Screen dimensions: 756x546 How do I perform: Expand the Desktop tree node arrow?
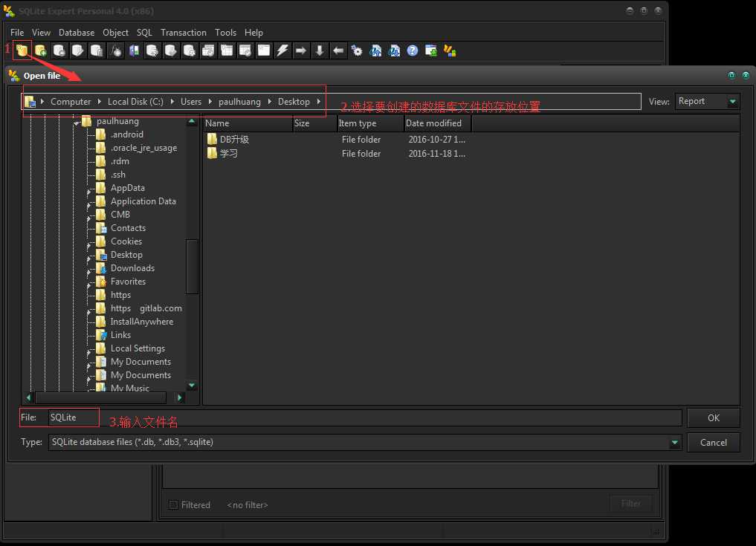point(88,259)
